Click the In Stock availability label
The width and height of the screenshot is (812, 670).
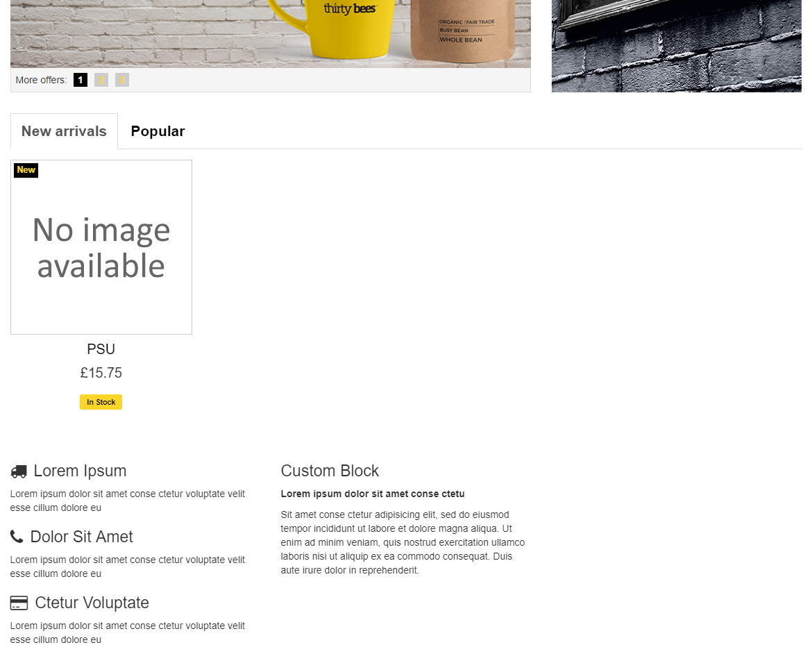101,402
